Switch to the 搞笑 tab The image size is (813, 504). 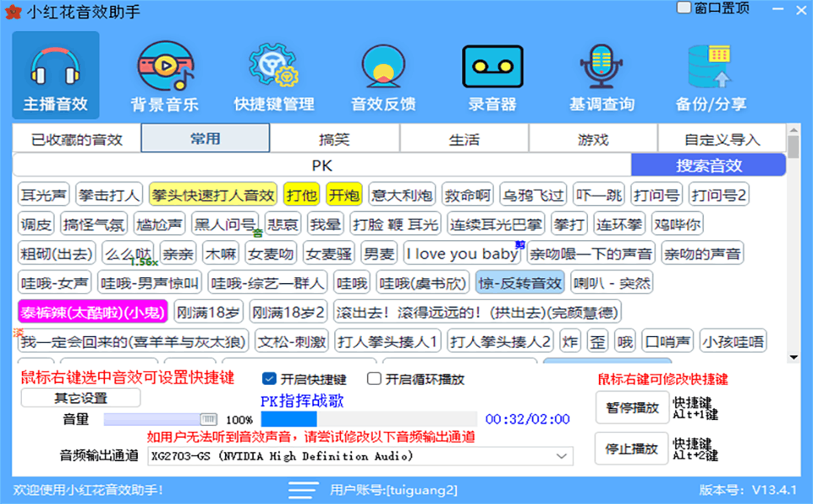pyautogui.click(x=334, y=139)
